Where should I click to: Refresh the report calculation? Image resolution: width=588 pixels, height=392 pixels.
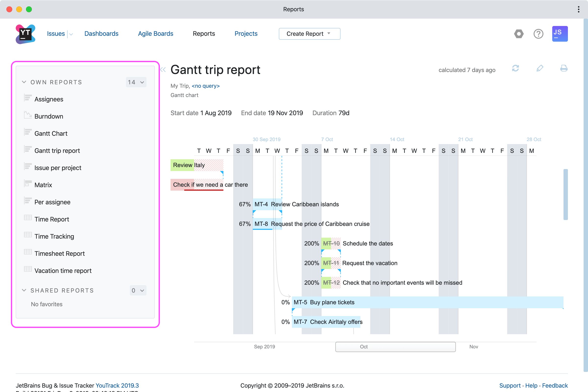[x=516, y=68]
